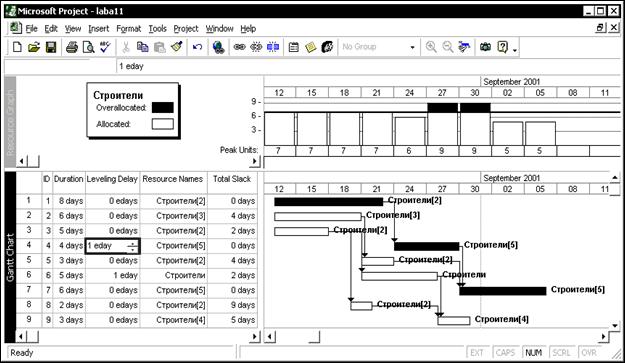Open the Edit menu
Viewport: 625px width, 363px height.
(x=51, y=29)
